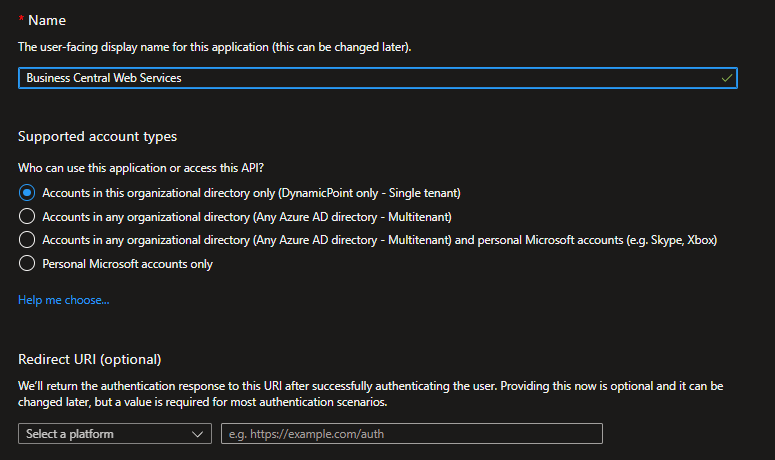Open the Select a platform dropdown
This screenshot has width=775, height=460.
[x=115, y=434]
